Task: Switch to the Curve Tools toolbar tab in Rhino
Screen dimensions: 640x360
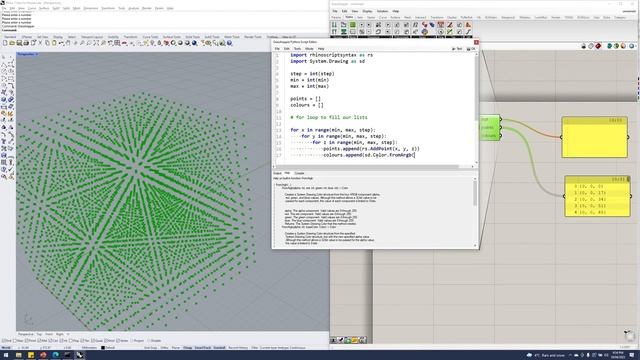Action: click(x=150, y=37)
